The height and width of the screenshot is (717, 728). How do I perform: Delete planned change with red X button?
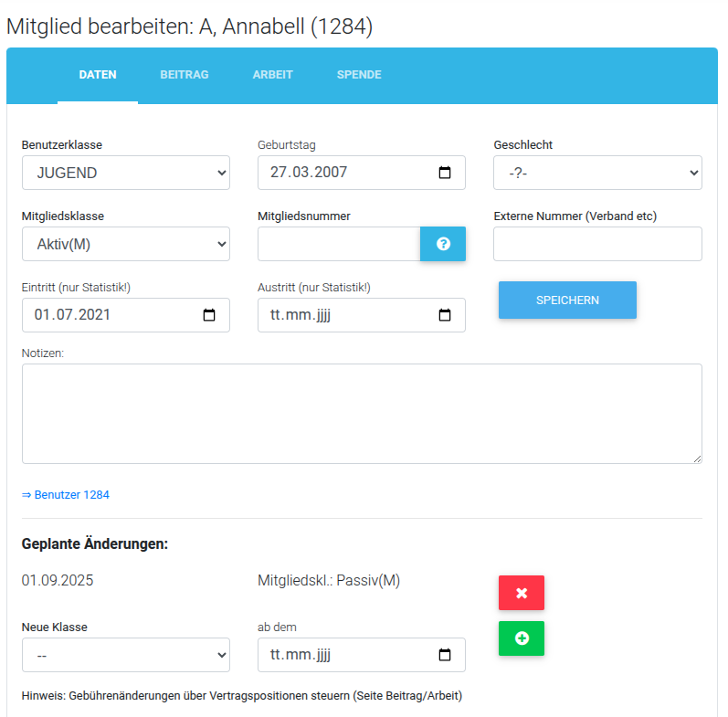[x=522, y=593]
